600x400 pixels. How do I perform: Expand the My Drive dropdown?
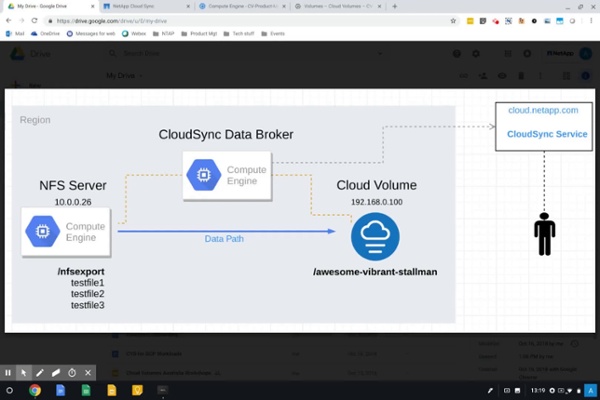coord(124,75)
